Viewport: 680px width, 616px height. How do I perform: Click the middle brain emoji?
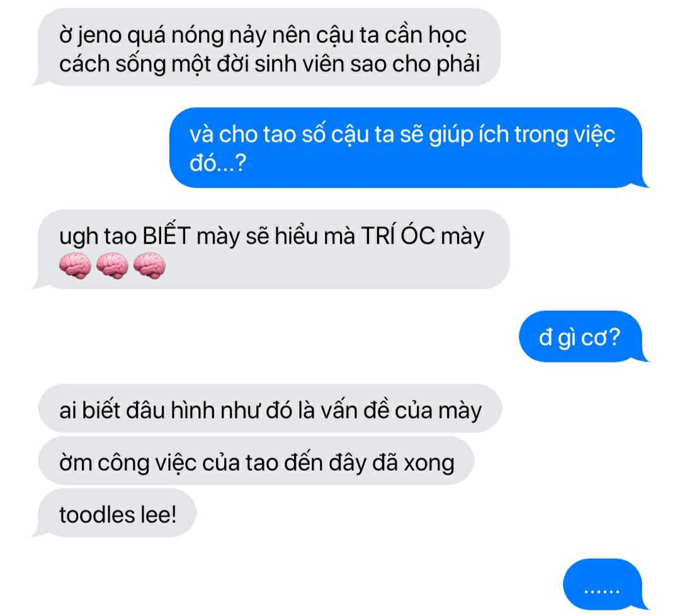coord(112,266)
